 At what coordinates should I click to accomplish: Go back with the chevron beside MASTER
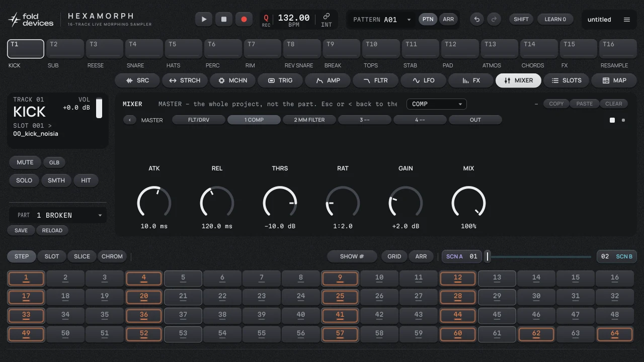point(130,120)
